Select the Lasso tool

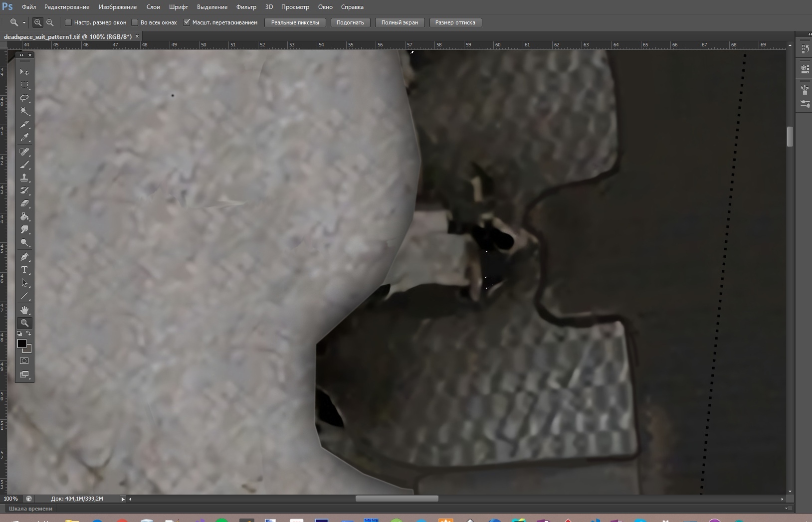[24, 98]
